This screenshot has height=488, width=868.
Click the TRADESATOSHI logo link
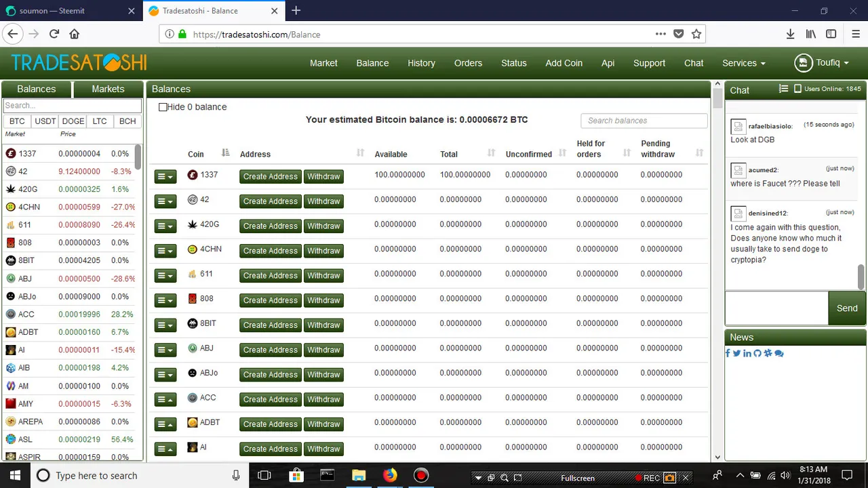click(79, 62)
